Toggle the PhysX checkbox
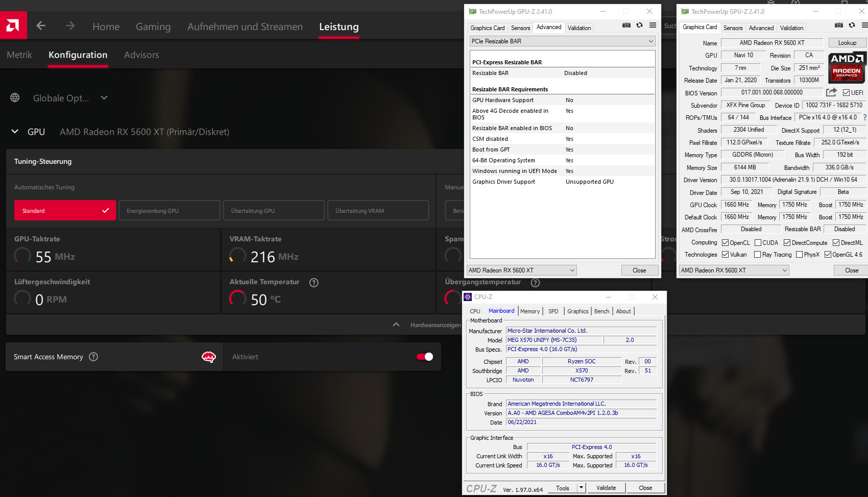This screenshot has width=868, height=497. click(x=799, y=255)
